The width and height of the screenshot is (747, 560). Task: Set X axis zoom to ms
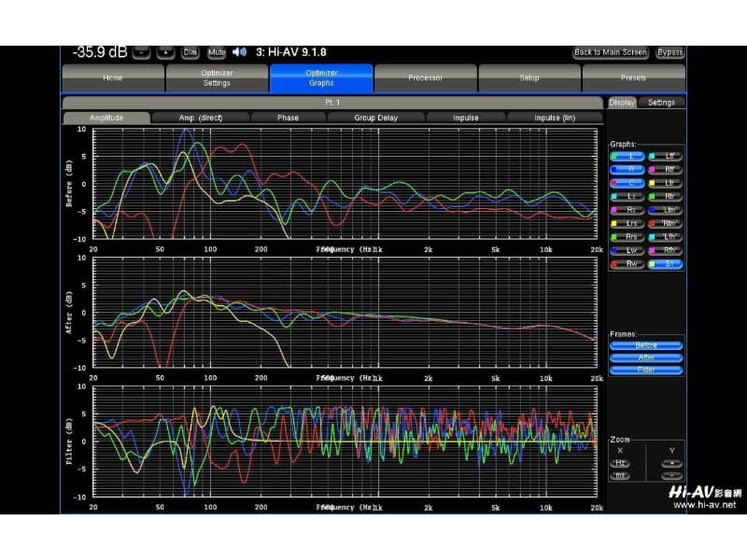(620, 476)
